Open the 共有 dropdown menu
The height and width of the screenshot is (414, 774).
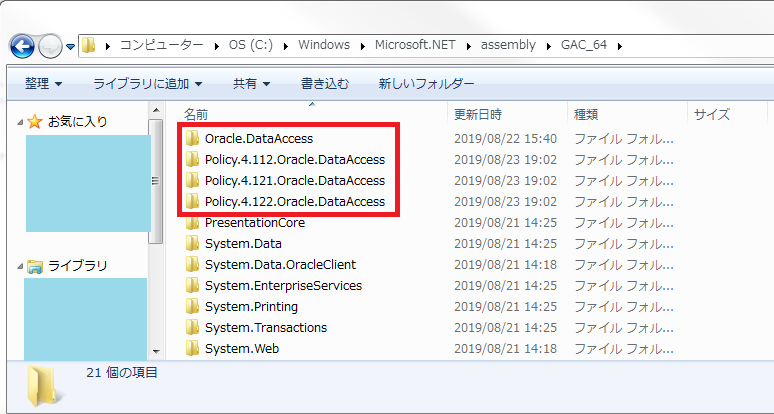(x=251, y=84)
